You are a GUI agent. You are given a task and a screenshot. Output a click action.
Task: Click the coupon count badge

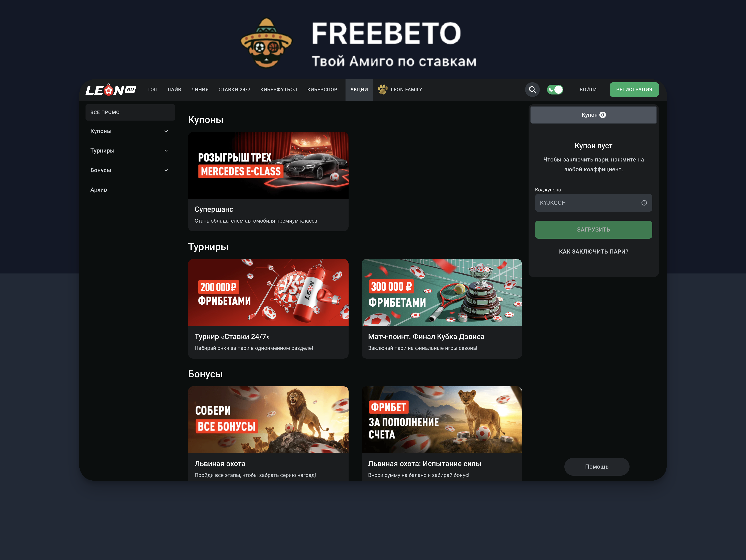[x=602, y=115]
